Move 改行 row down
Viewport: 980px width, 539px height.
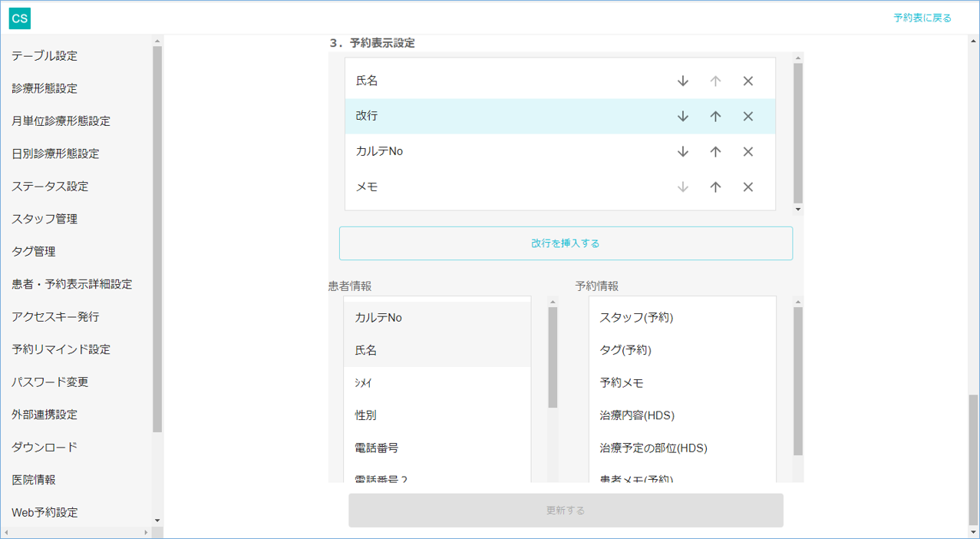click(x=683, y=117)
